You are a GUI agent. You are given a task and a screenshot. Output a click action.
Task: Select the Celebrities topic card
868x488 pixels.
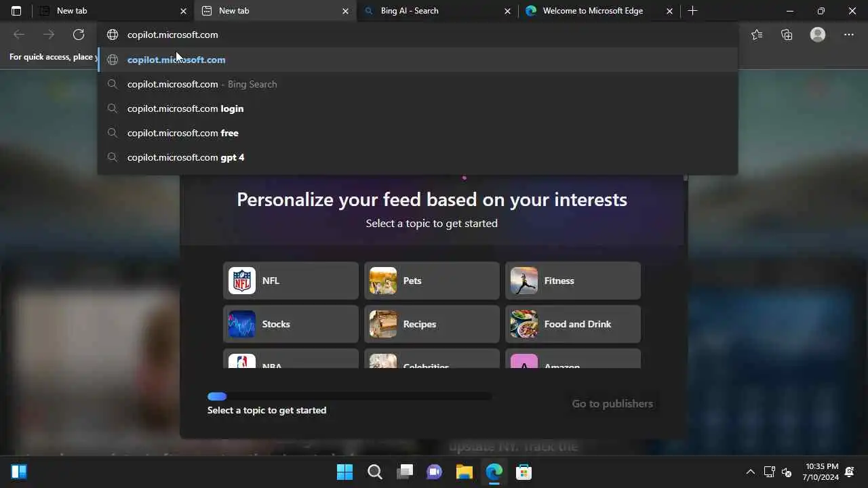(432, 359)
